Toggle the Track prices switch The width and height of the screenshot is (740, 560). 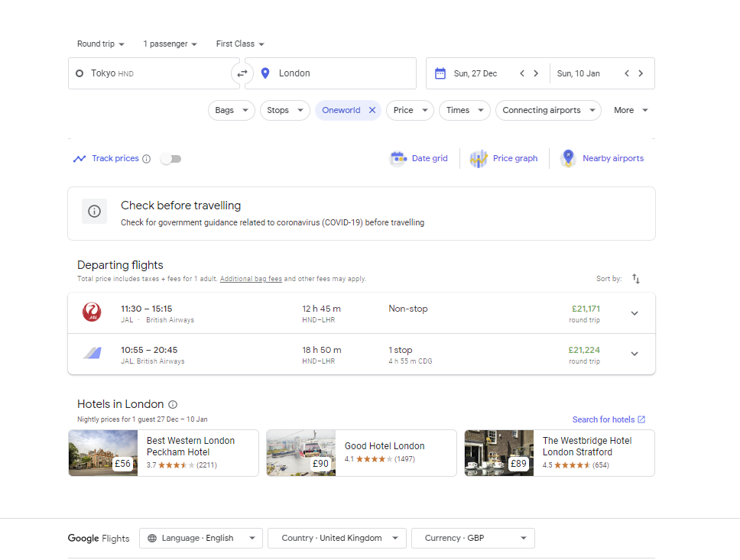click(x=170, y=159)
